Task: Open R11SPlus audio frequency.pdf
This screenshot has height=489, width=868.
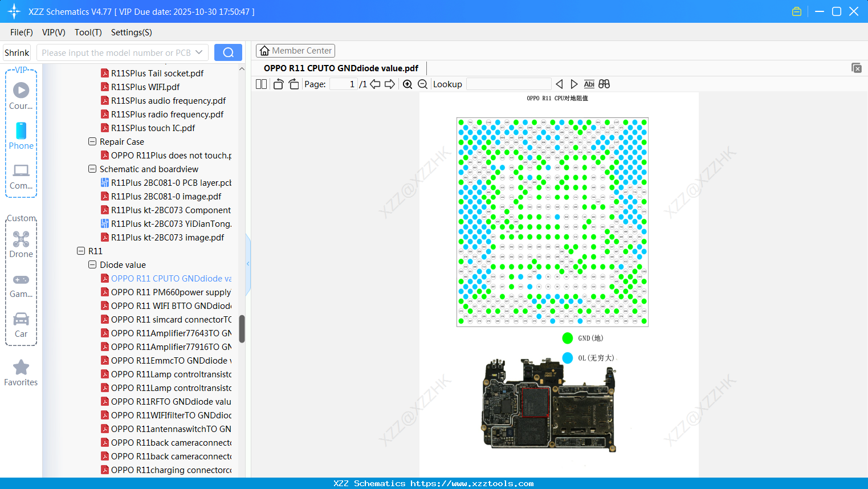Action: pos(168,100)
